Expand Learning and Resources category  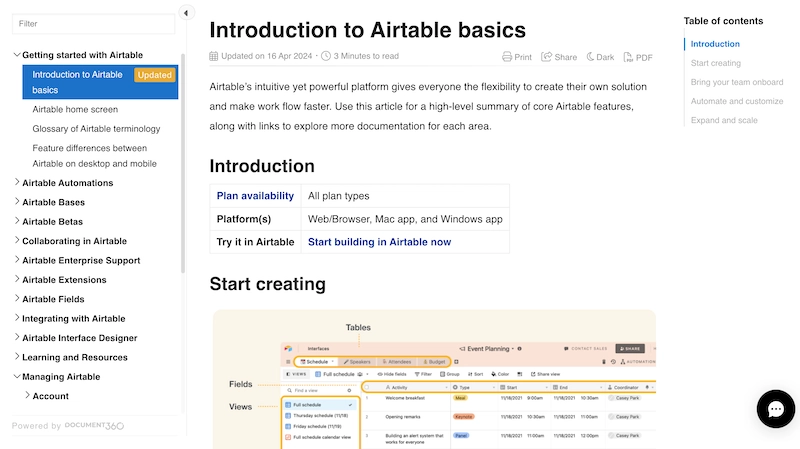click(17, 357)
